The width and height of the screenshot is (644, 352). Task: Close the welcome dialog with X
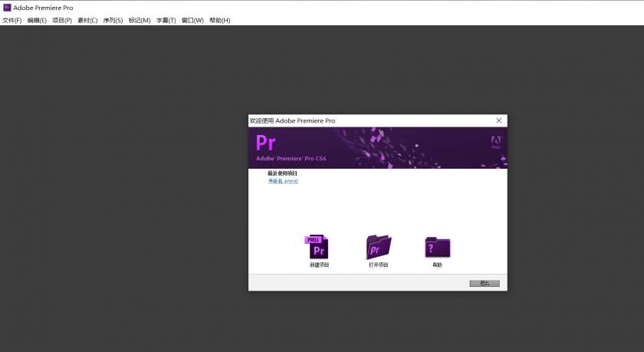[x=499, y=120]
